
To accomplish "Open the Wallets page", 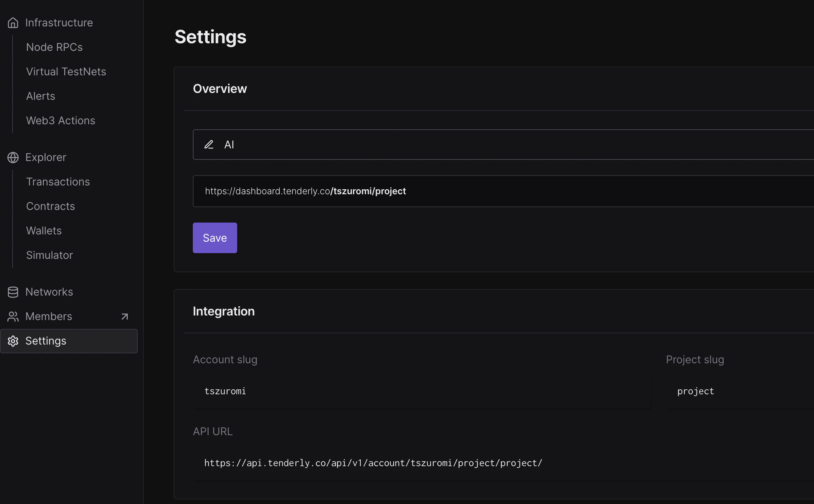I will coord(44,231).
